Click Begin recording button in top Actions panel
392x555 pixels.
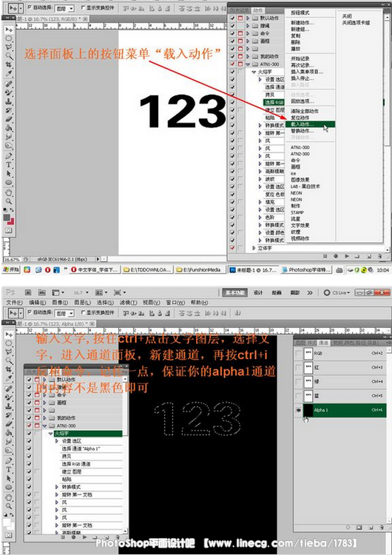[336, 256]
